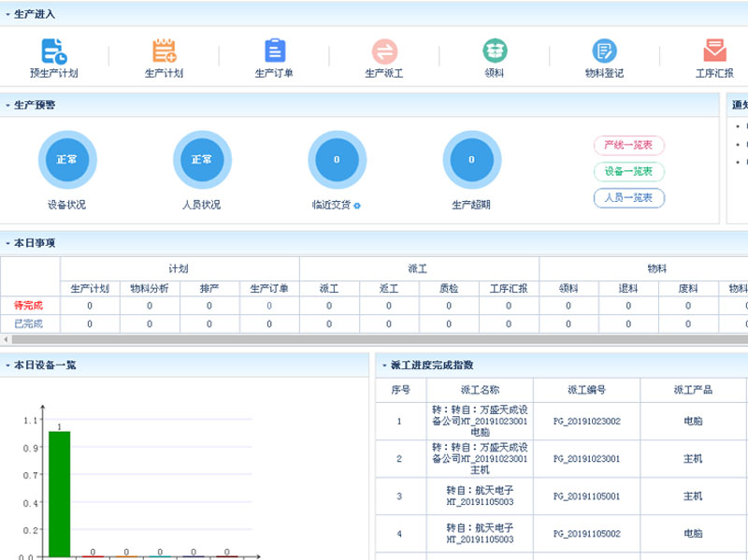Collapse the 生产进入 panel

pyautogui.click(x=8, y=14)
